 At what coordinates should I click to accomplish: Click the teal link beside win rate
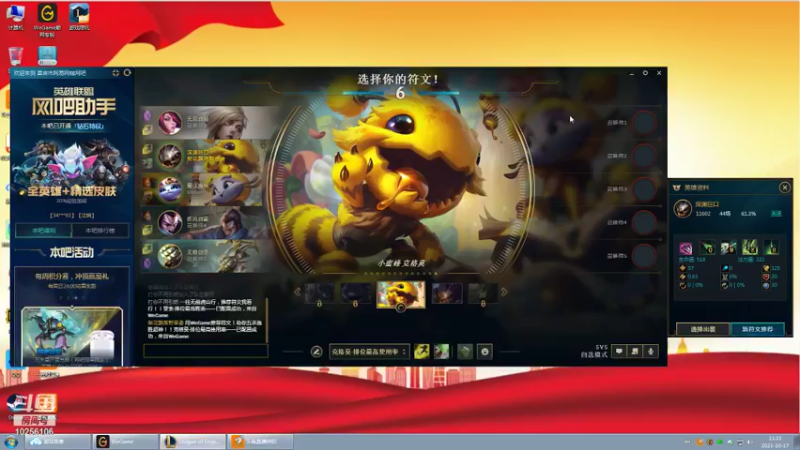tap(776, 214)
